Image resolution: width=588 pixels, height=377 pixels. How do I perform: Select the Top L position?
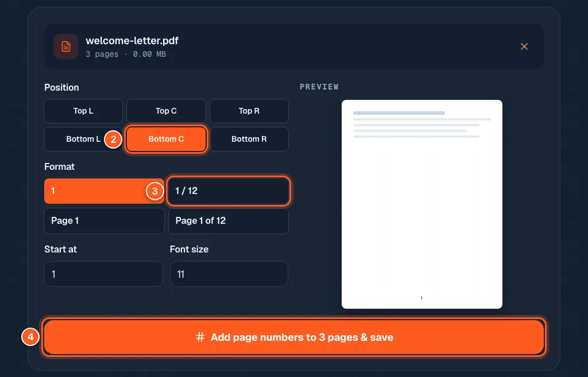pos(83,111)
